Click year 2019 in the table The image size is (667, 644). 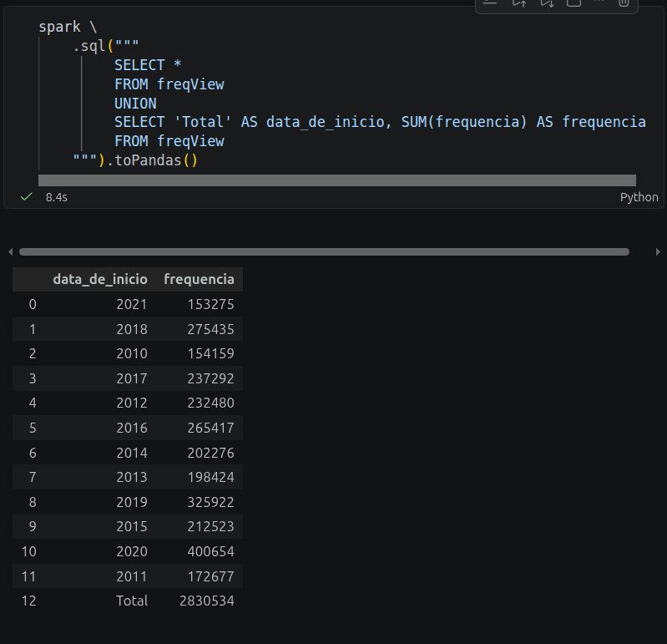132,502
